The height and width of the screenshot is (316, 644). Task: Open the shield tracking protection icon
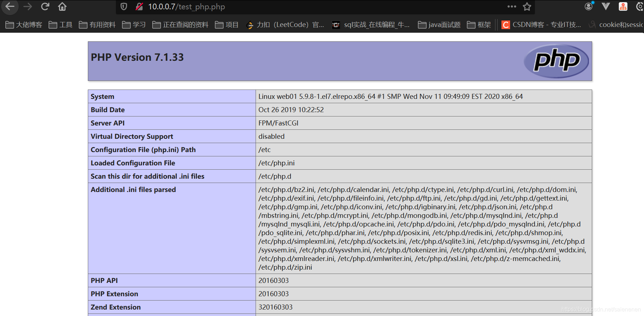click(x=124, y=6)
